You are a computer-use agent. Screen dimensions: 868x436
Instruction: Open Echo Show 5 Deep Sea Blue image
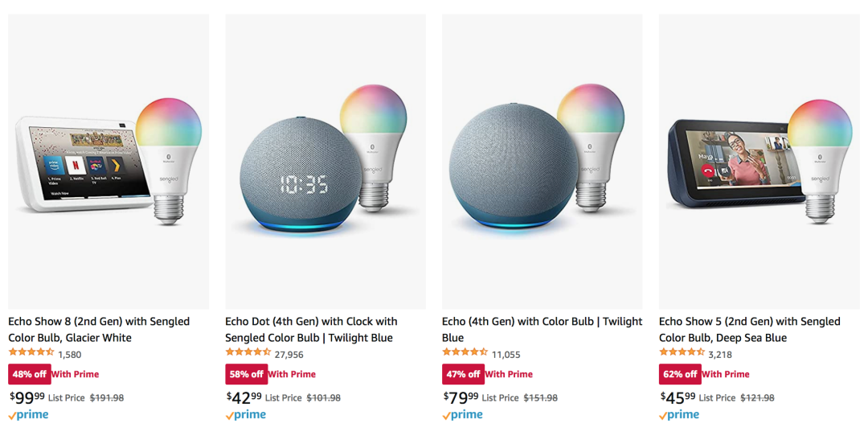[x=759, y=162]
